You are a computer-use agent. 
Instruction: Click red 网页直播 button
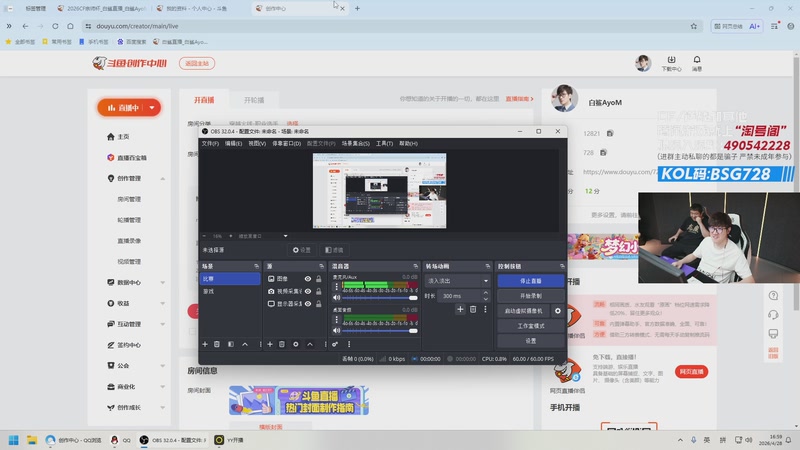pyautogui.click(x=691, y=371)
